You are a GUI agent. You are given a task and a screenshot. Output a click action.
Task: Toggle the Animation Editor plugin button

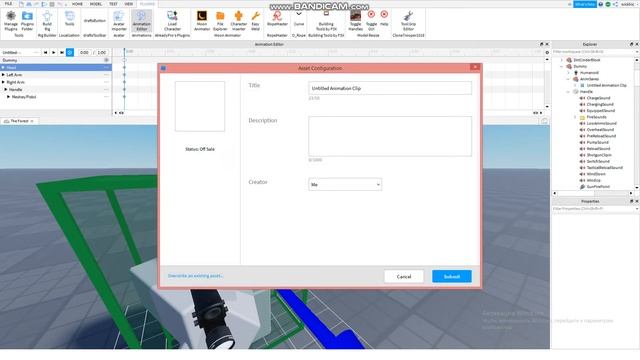[141, 21]
